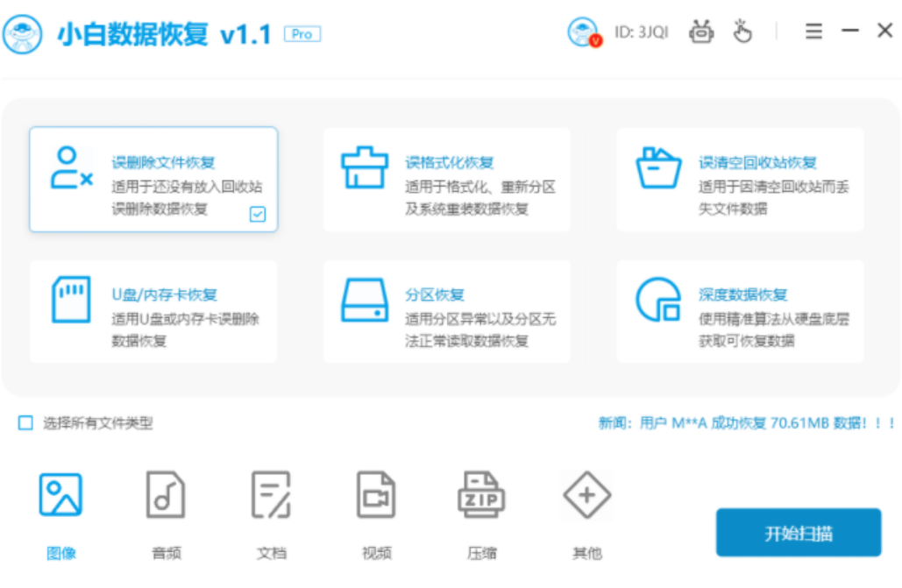902x588 pixels.
Task: Start scanning with 开始扫描 button
Action: (x=799, y=533)
